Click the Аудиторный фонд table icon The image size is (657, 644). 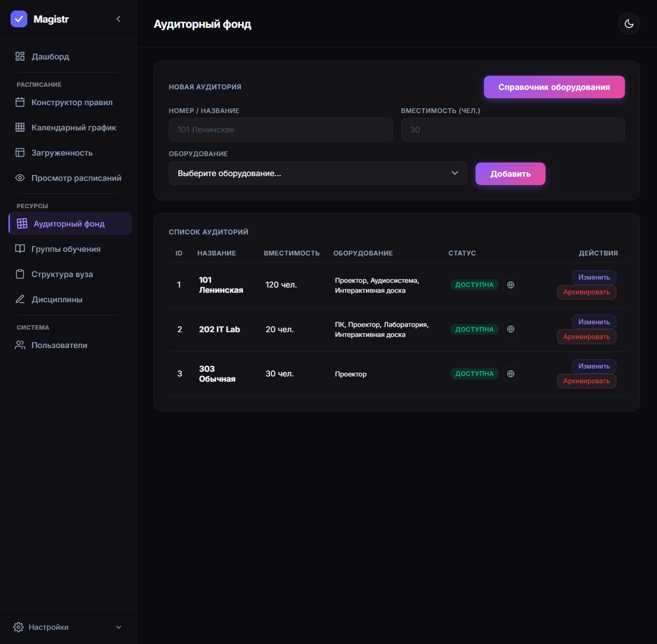point(22,223)
